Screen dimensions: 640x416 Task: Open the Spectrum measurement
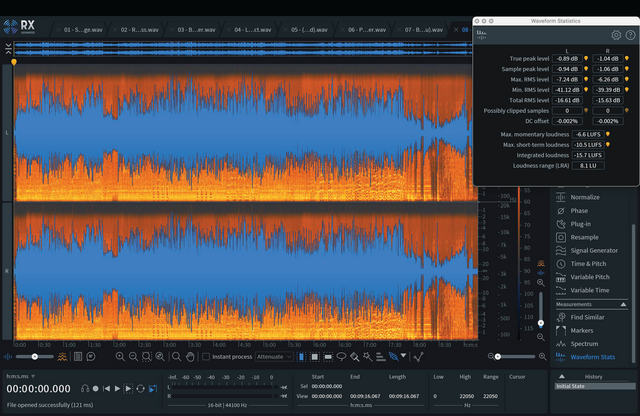[x=584, y=343]
